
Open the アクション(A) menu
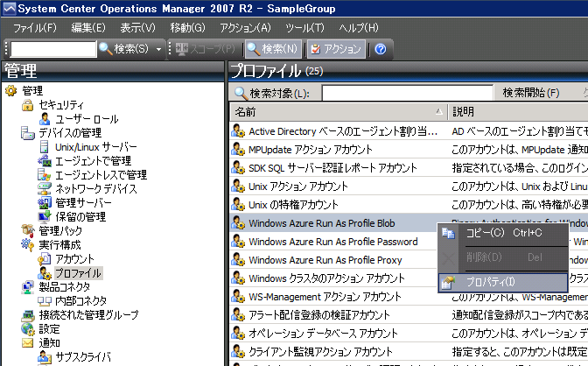pos(245,28)
